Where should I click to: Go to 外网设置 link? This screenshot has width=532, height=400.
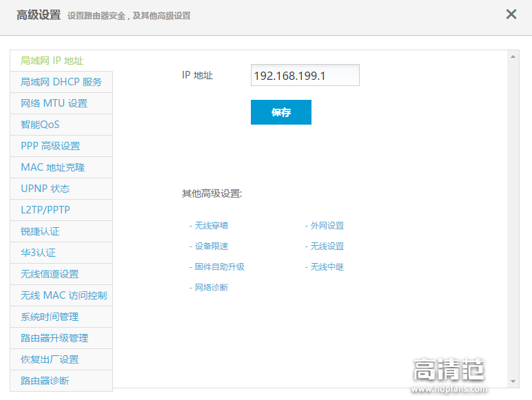coord(327,226)
